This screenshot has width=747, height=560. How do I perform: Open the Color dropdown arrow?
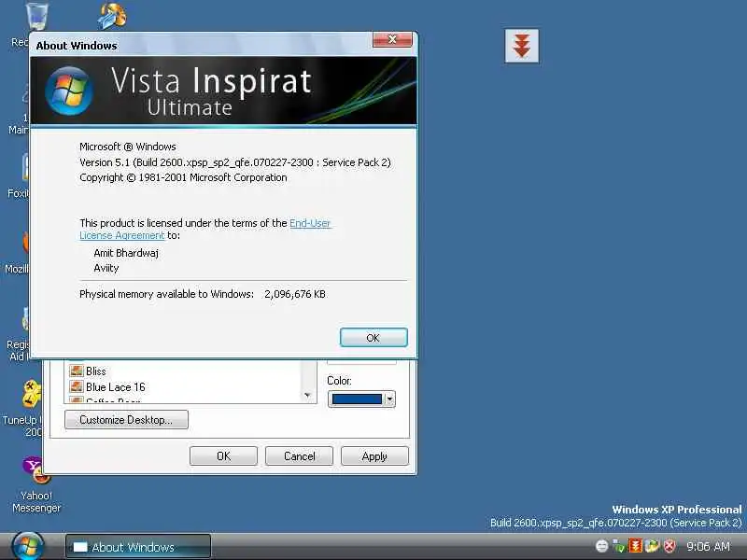coord(389,399)
